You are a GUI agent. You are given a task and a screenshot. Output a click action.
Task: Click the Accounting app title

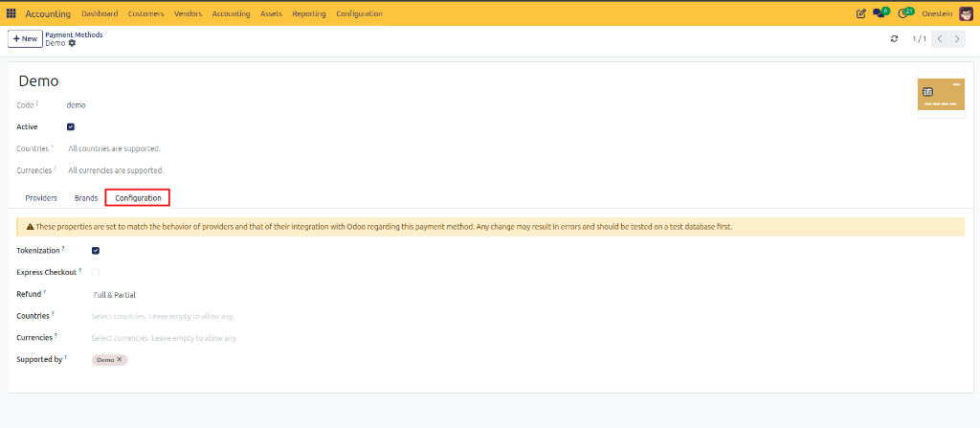click(x=48, y=13)
